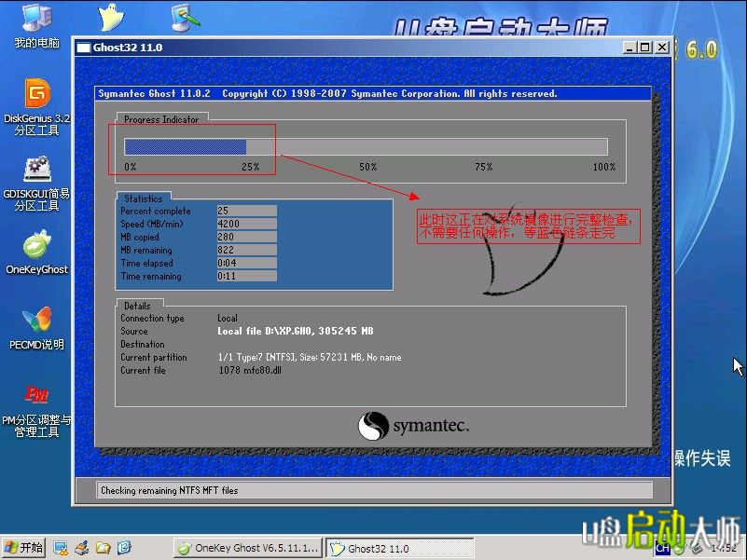747x560 pixels.
Task: Click the Ghost32 progress indicator bar
Action: 366,146
